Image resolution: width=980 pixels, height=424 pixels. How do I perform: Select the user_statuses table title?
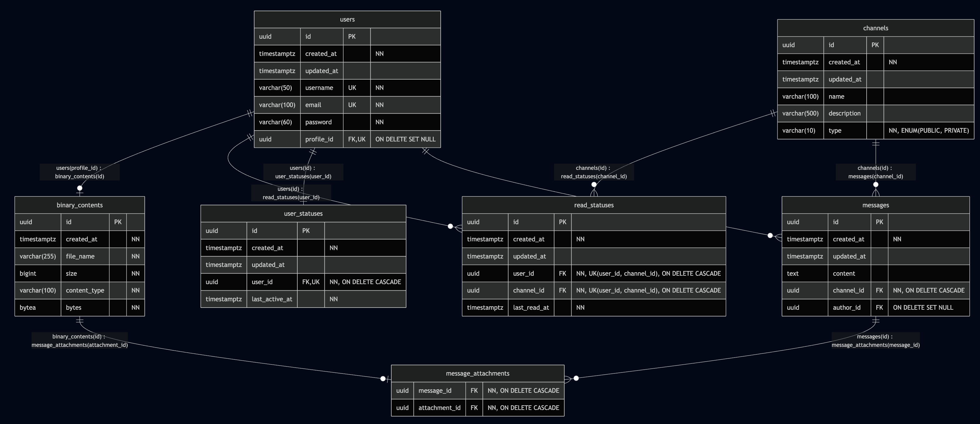pos(303,214)
